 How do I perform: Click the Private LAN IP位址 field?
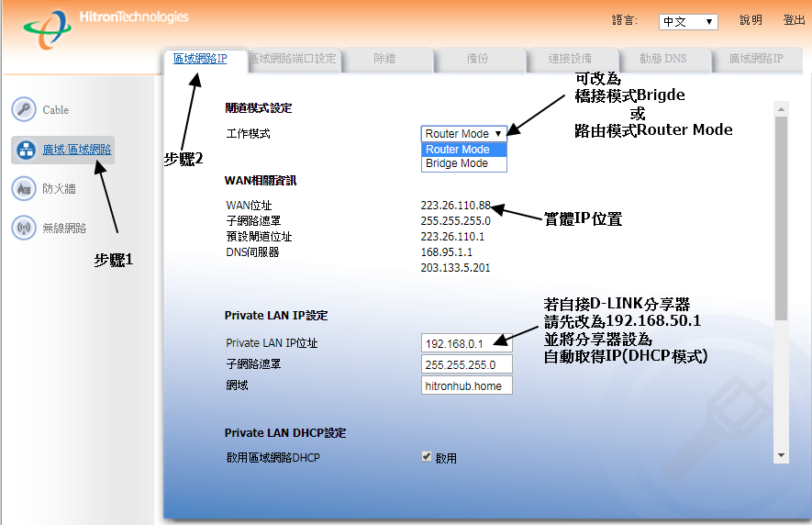pyautogui.click(x=467, y=343)
